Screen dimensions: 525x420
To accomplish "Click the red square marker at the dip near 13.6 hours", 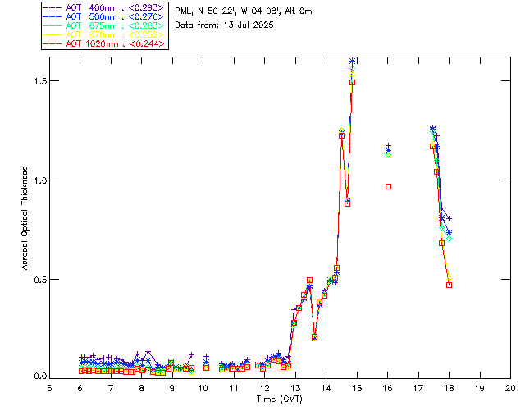I will click(315, 337).
